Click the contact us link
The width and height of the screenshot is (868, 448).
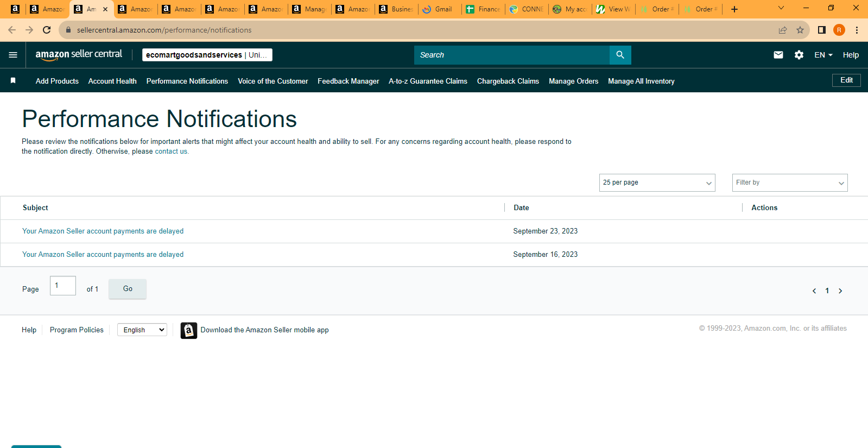[171, 152]
